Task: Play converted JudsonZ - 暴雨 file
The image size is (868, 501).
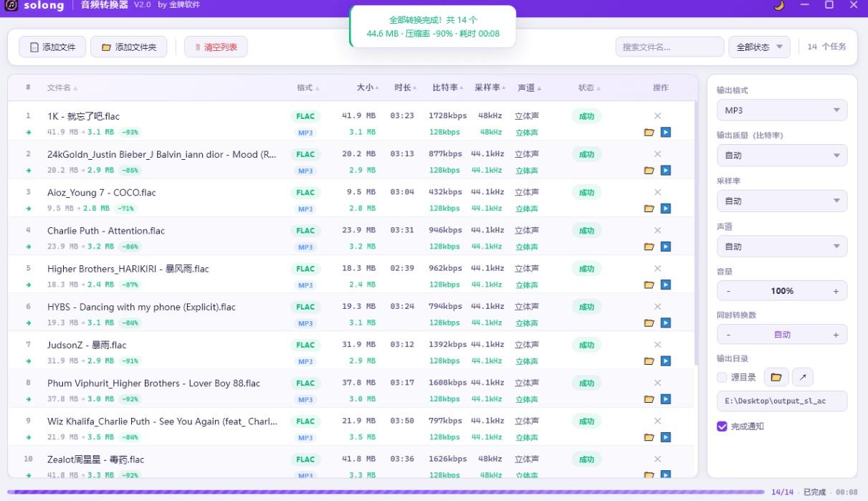Action: click(x=665, y=361)
